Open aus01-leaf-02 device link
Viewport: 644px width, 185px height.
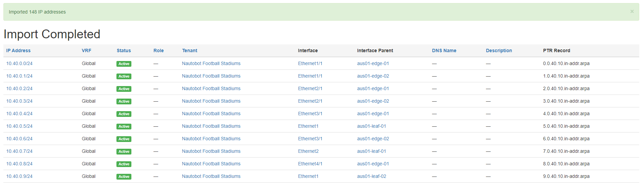[371, 176]
